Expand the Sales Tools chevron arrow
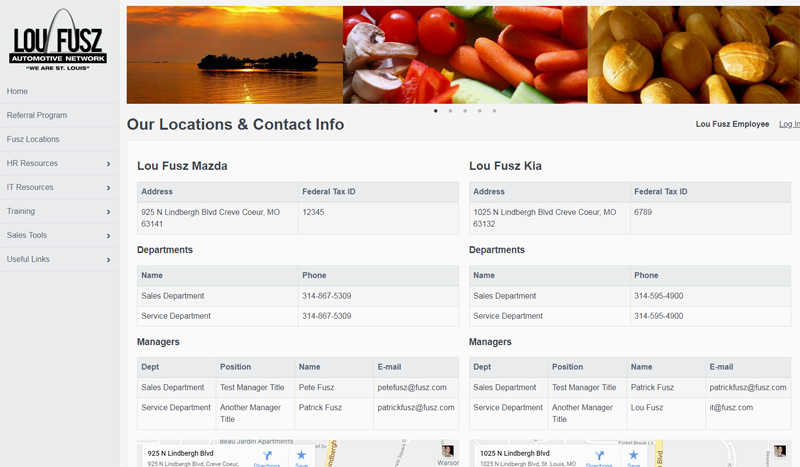800x467 pixels. 108,236
